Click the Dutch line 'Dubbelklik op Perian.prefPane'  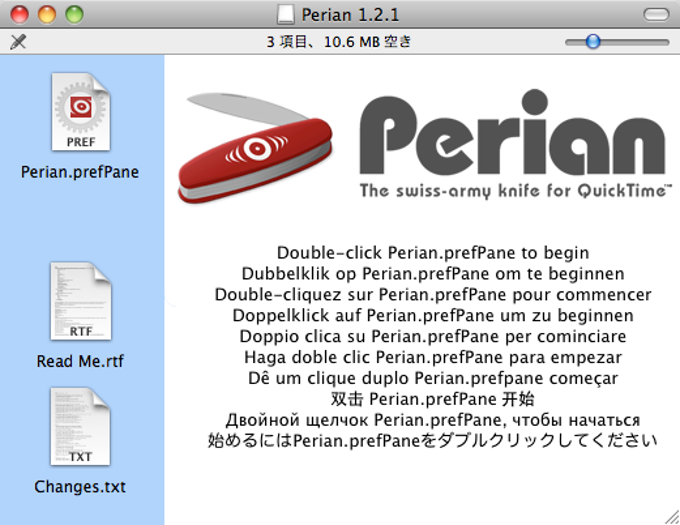(433, 274)
